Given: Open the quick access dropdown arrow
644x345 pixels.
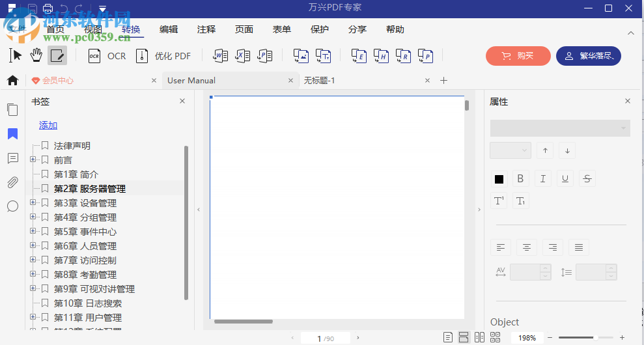Looking at the screenshot, I should tap(103, 8).
